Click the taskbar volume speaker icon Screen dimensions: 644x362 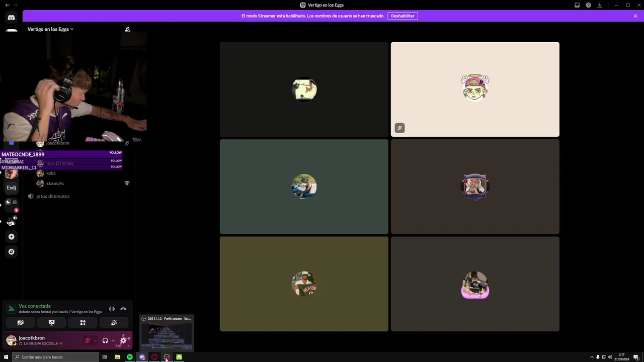[x=610, y=357]
